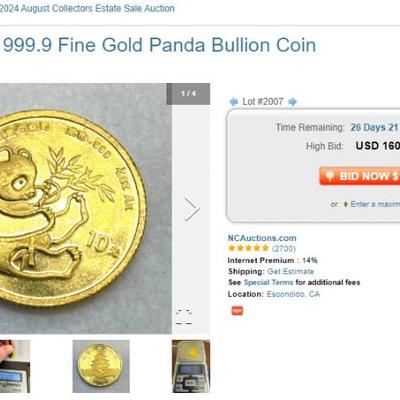Click the red badge icon under Location
This screenshot has height=400, width=400.
point(237,311)
